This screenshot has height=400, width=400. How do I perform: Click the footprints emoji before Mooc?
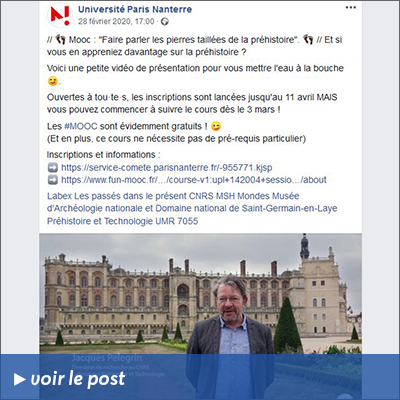pyautogui.click(x=60, y=40)
